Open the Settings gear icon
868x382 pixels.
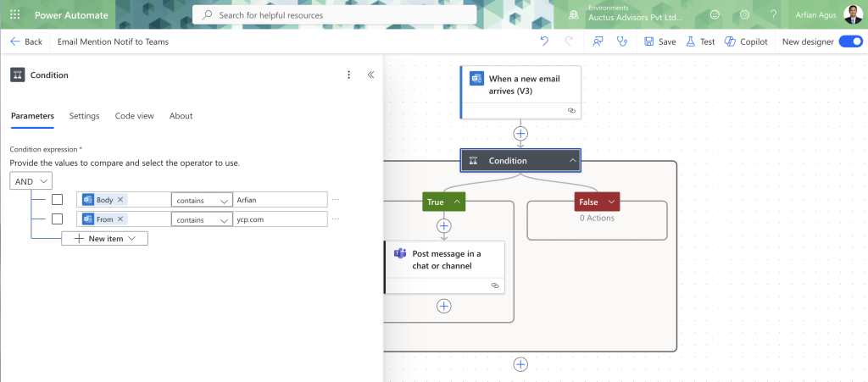pyautogui.click(x=744, y=15)
